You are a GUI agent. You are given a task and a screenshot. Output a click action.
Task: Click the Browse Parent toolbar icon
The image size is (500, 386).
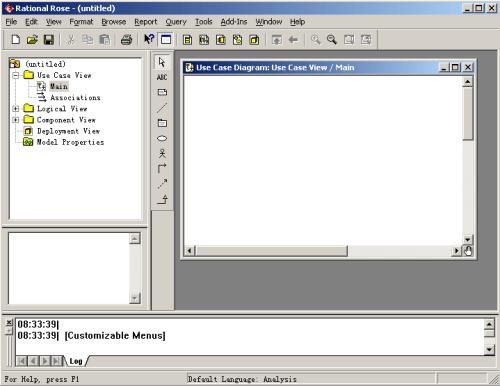coord(276,40)
